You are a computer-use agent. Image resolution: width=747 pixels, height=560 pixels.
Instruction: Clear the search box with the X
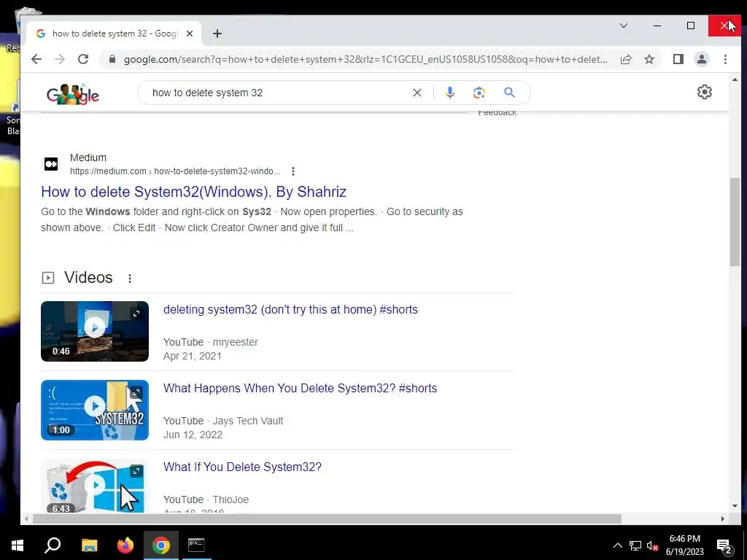point(417,93)
